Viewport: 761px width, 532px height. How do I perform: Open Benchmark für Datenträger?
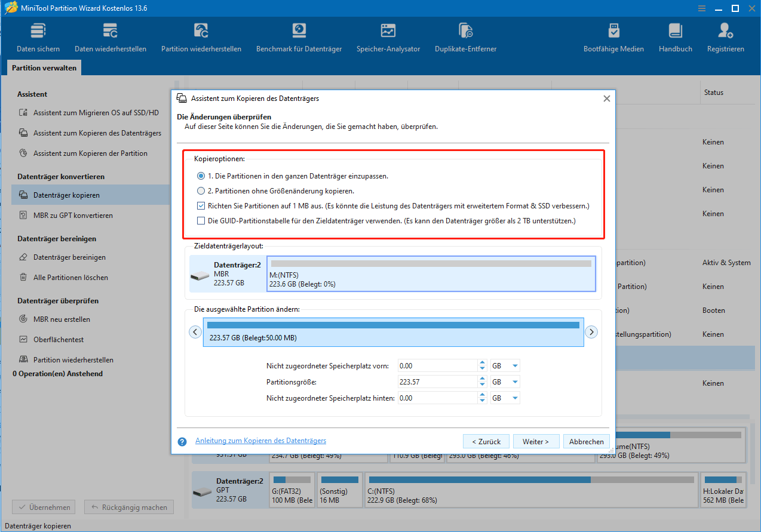pos(299,38)
